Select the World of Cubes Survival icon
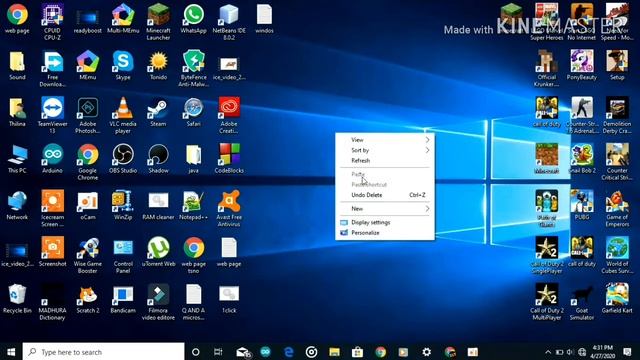640x360 pixels. pos(617,255)
